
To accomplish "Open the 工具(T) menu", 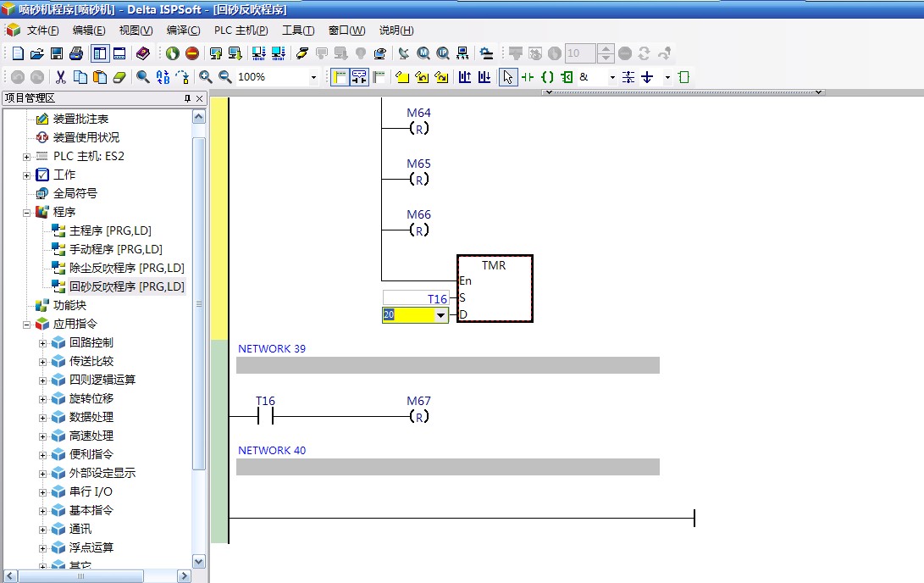I will (297, 31).
